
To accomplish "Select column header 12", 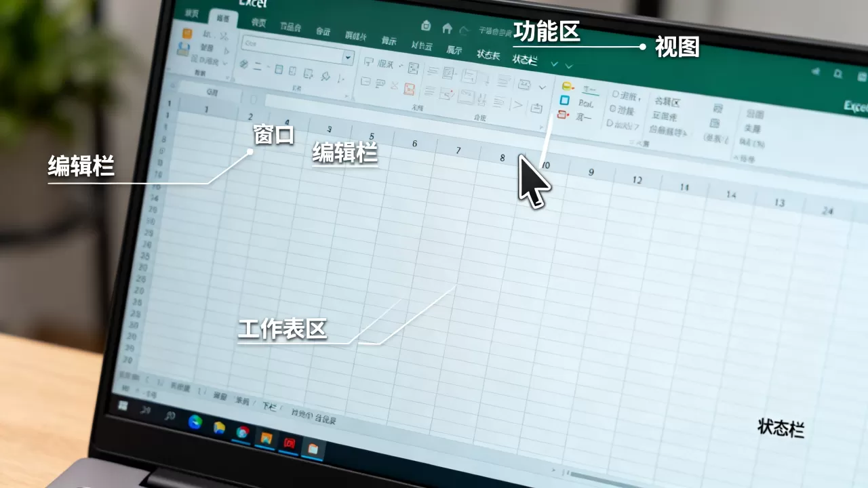I will pyautogui.click(x=637, y=180).
